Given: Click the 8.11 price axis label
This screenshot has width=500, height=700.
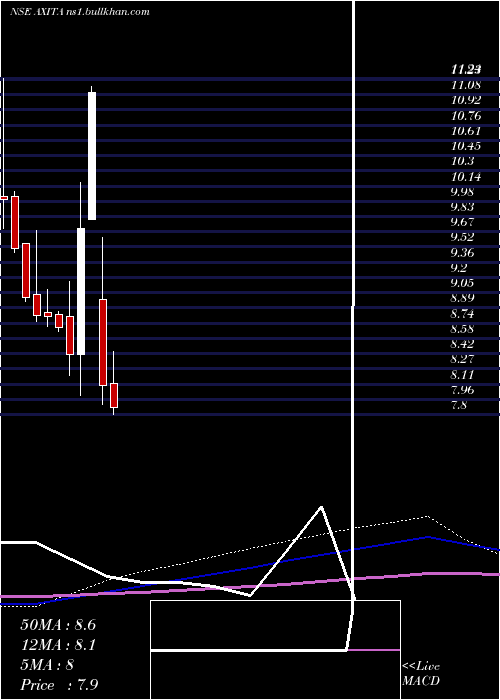Looking at the screenshot, I should (462, 375).
